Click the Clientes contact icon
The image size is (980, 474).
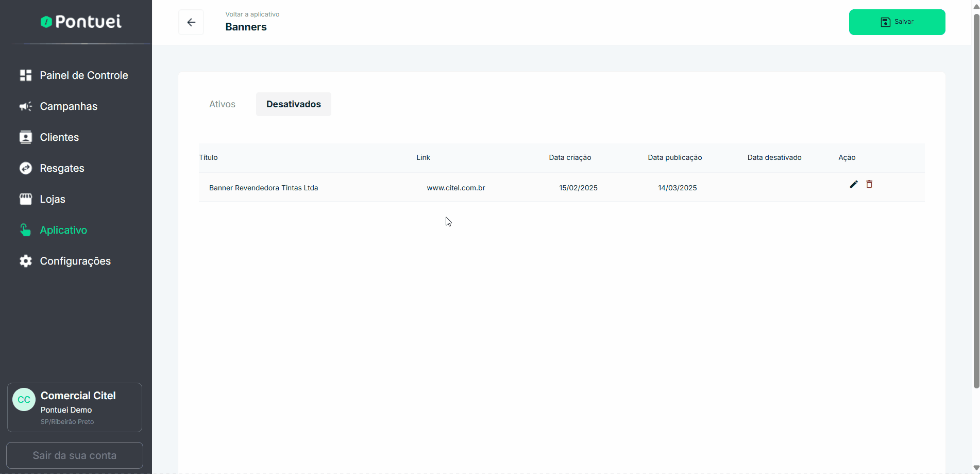(x=26, y=137)
